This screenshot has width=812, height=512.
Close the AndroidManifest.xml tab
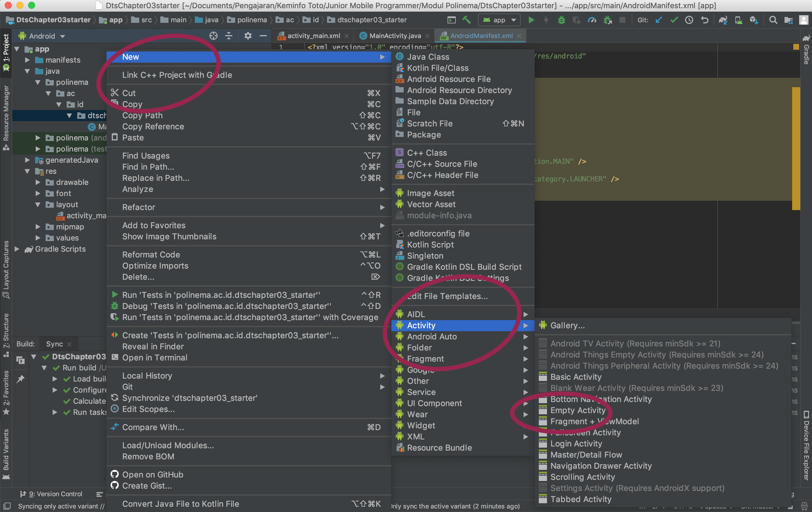click(519, 36)
